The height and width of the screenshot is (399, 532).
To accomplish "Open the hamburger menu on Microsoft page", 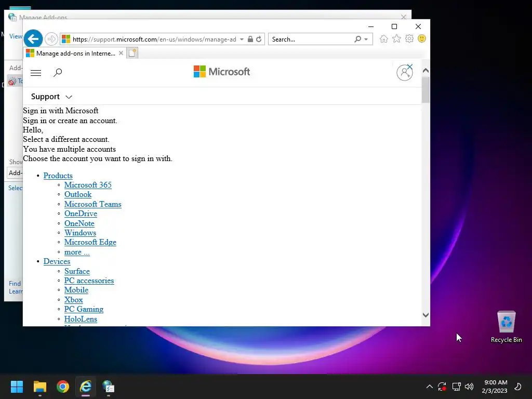I will 36,73.
